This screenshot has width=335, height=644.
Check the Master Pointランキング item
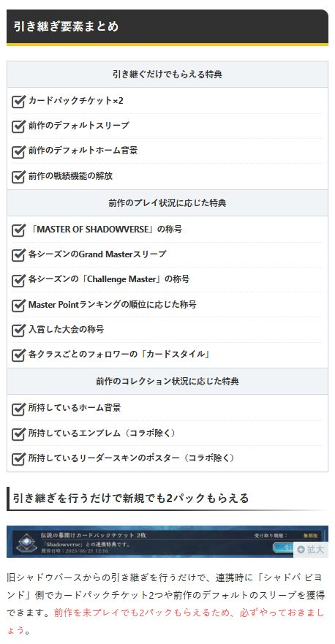click(18, 306)
